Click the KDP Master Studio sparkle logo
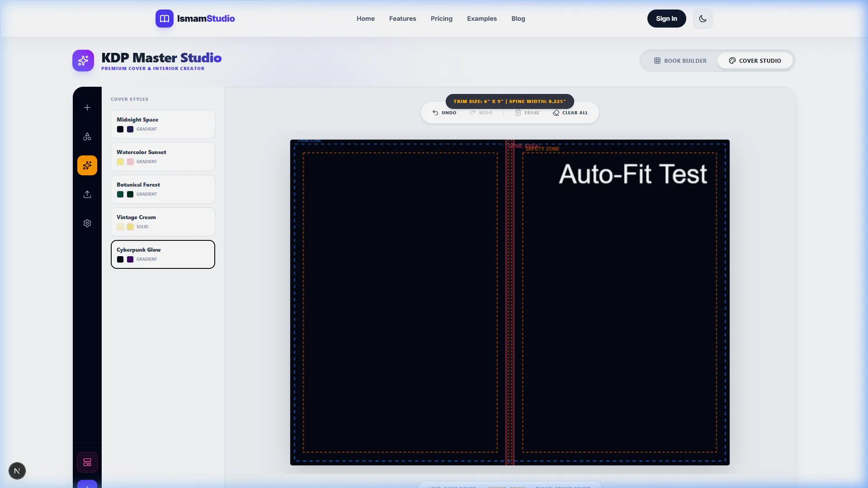This screenshot has height=488, width=868. [x=83, y=61]
